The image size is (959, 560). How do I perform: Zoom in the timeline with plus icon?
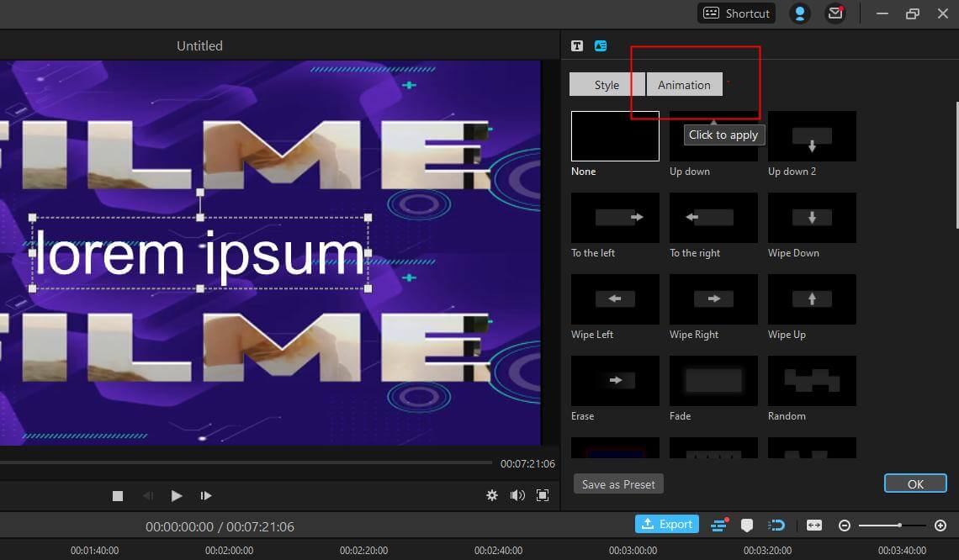pyautogui.click(x=940, y=526)
